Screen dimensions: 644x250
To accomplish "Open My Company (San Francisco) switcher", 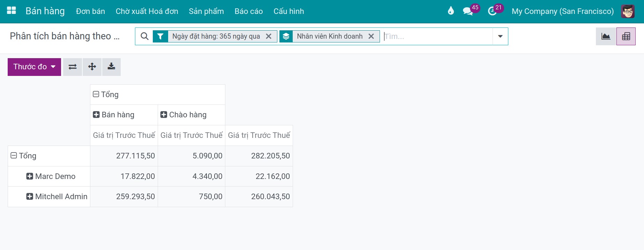I will 562,11.
